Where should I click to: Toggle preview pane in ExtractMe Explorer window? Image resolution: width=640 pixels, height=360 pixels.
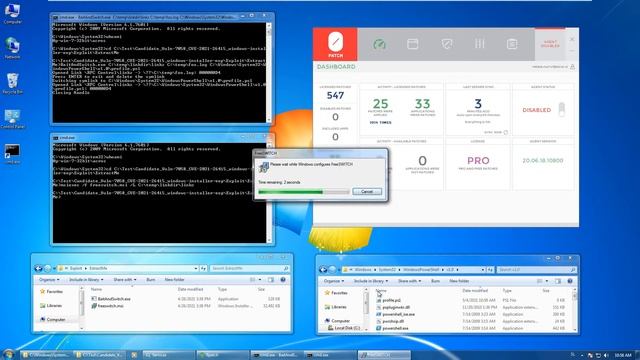[x=271, y=280]
